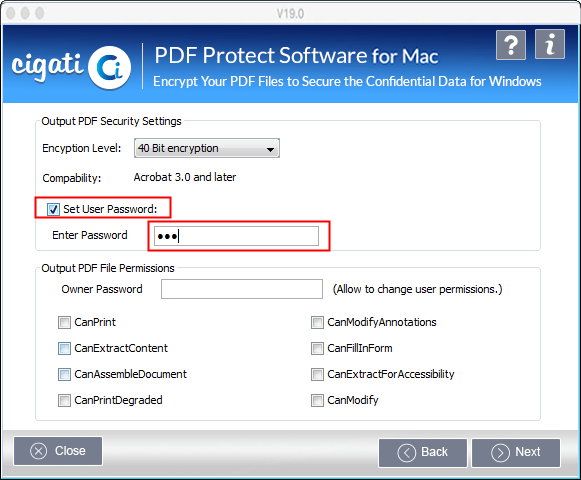Screen dimensions: 581x480
Task: Click the Next button's arrow icon
Action: (x=500, y=452)
